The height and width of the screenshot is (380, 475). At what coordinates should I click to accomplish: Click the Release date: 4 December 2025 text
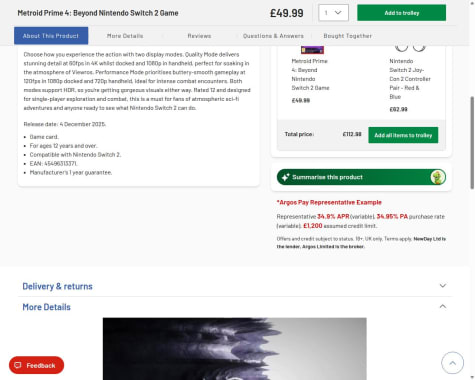65,124
